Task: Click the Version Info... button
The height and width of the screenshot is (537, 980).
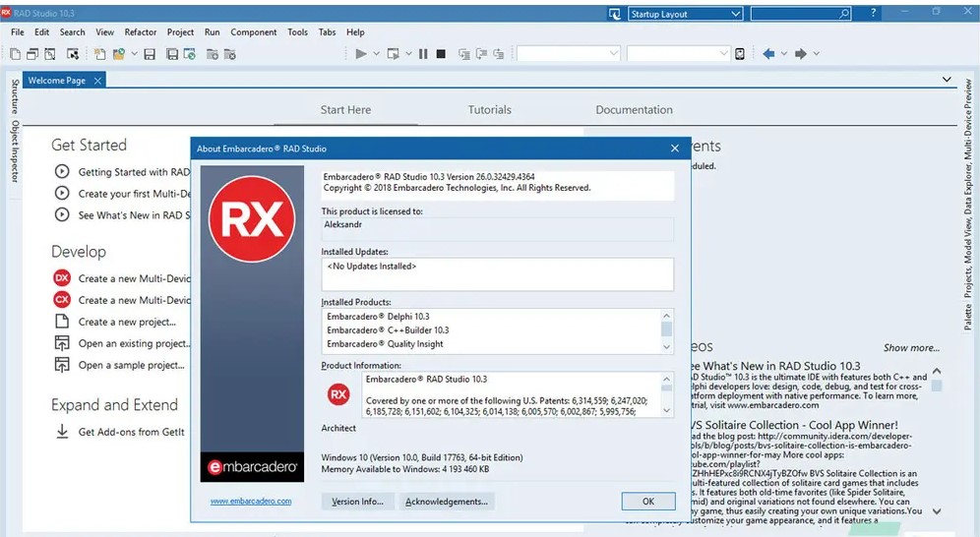Action: pyautogui.click(x=357, y=502)
